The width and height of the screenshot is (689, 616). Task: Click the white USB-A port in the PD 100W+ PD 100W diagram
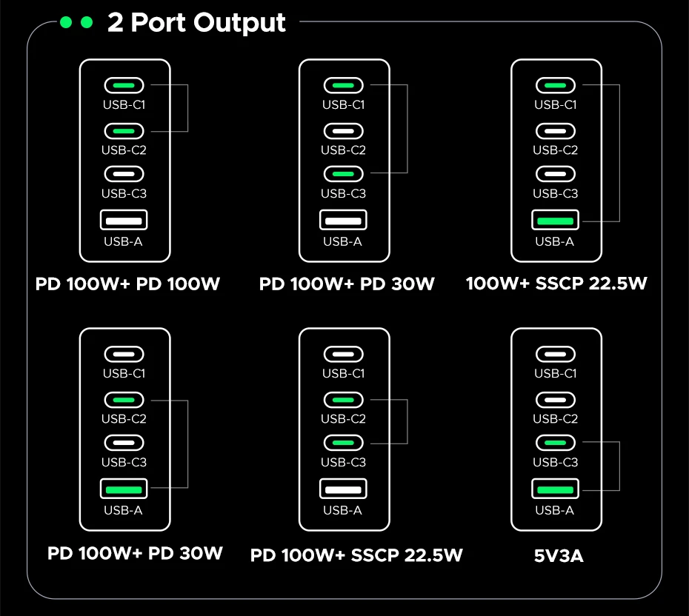pos(124,220)
